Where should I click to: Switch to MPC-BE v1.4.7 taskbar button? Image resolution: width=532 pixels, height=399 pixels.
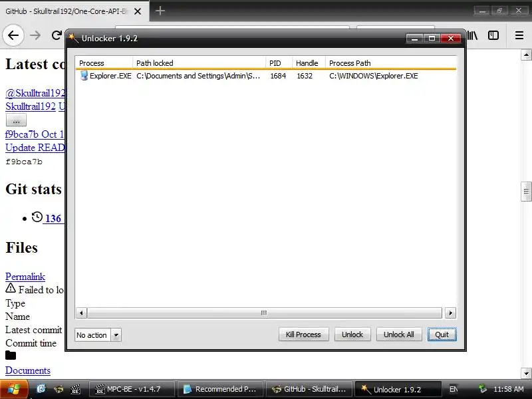point(132,389)
